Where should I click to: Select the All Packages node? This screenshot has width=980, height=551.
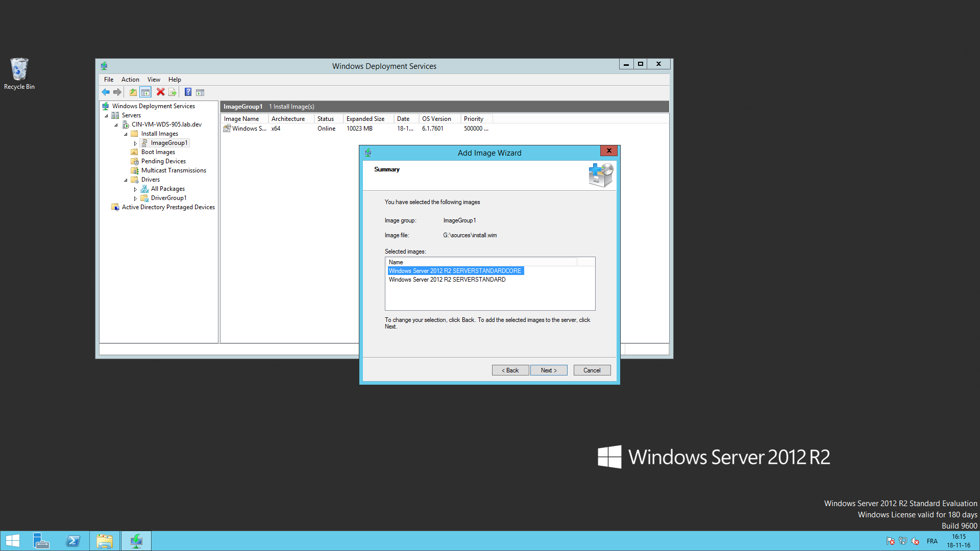[167, 189]
